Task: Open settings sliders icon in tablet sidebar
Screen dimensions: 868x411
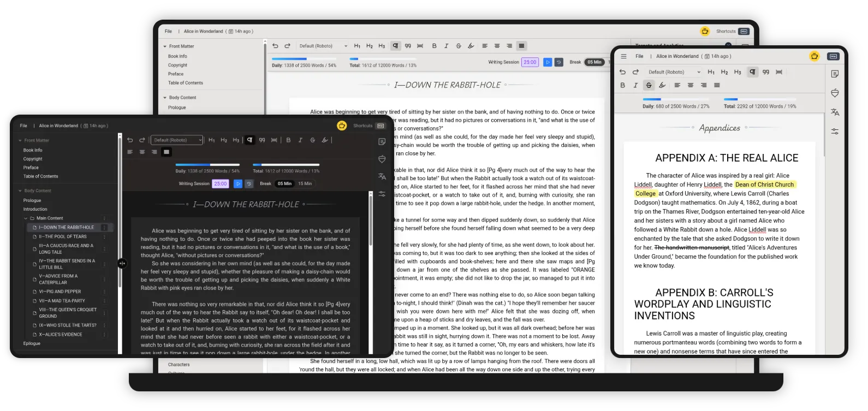Action: coord(835,132)
